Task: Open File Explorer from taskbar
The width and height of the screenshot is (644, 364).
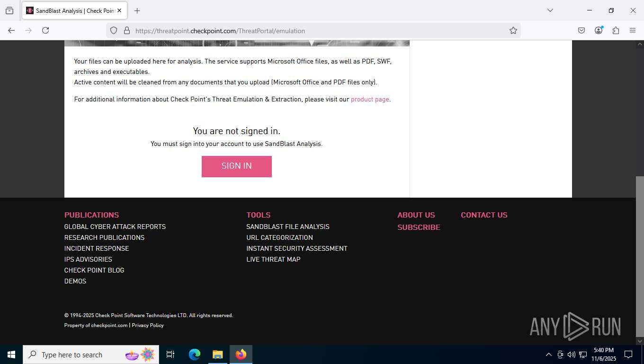Action: coord(217,355)
